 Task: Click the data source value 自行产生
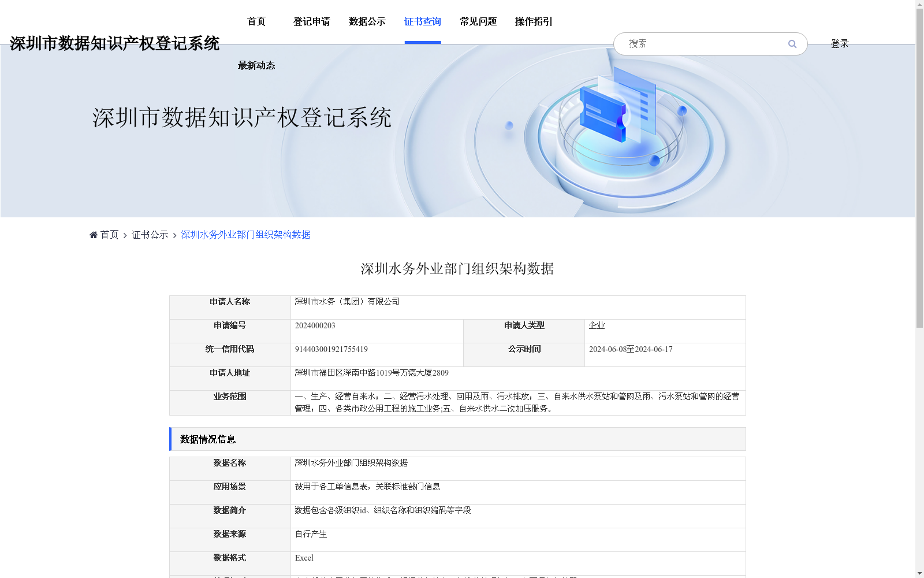pyautogui.click(x=311, y=534)
